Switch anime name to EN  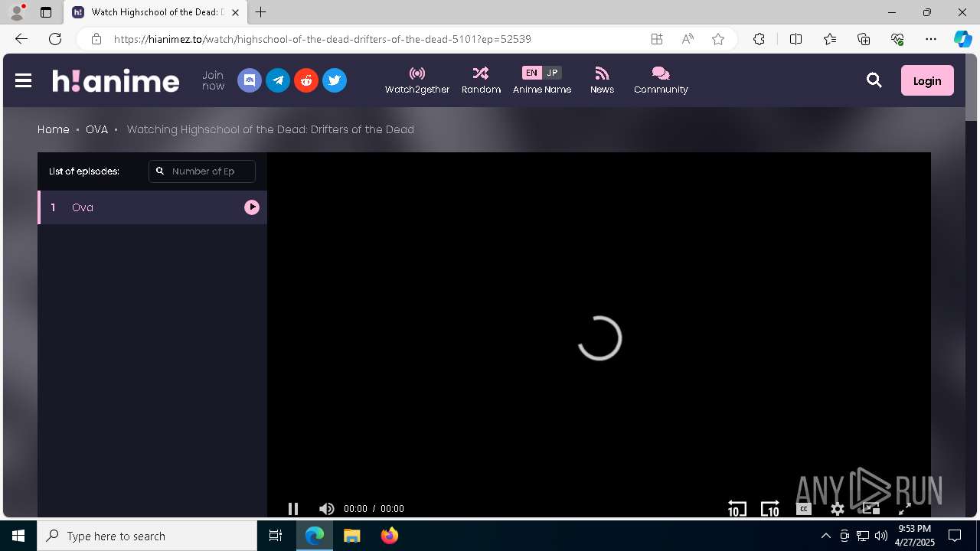click(x=531, y=73)
